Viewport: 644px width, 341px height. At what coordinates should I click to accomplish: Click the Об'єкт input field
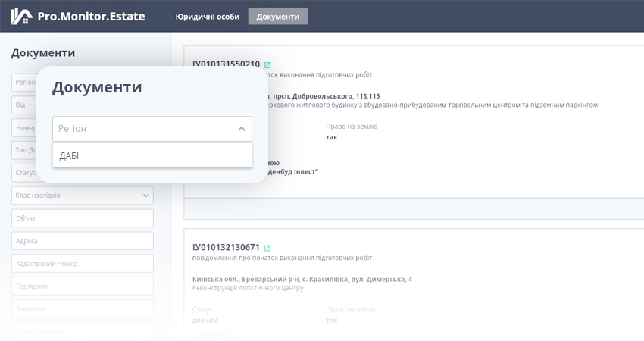[x=82, y=218]
